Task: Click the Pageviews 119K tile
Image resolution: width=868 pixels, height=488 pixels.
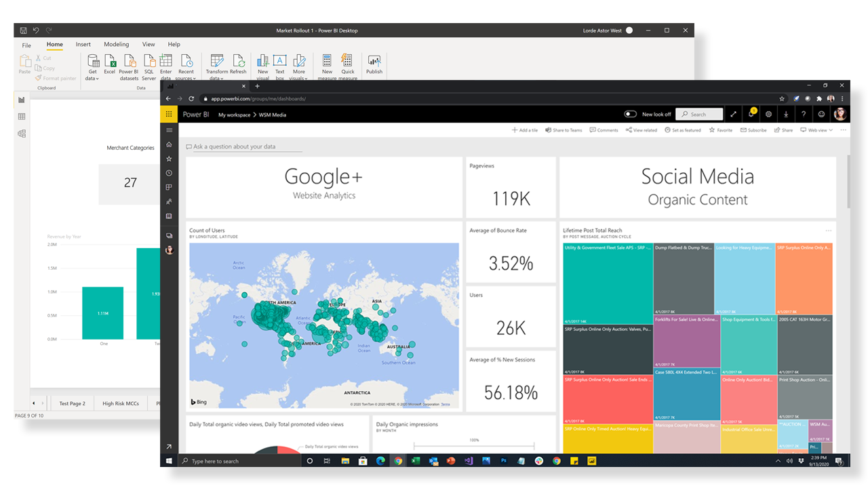Action: click(511, 188)
